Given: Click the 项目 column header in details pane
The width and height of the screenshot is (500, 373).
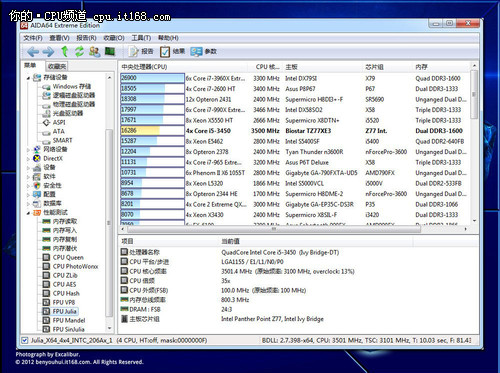Looking at the screenshot, I should tap(169, 241).
